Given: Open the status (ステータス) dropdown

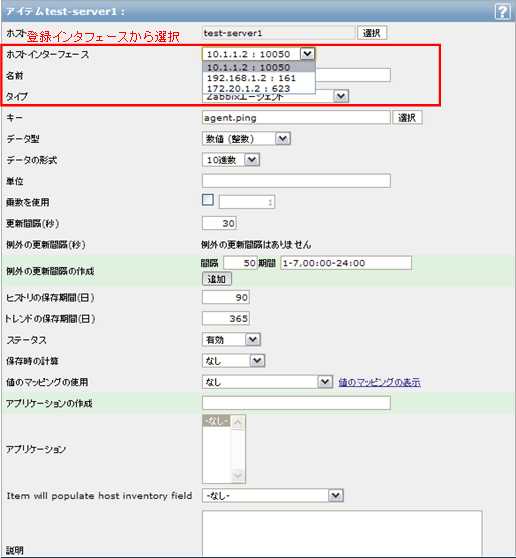Looking at the screenshot, I should [x=231, y=340].
